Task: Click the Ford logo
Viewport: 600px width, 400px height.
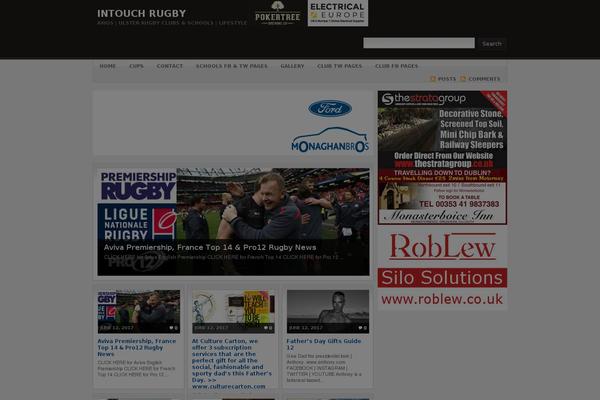Action: click(330, 109)
